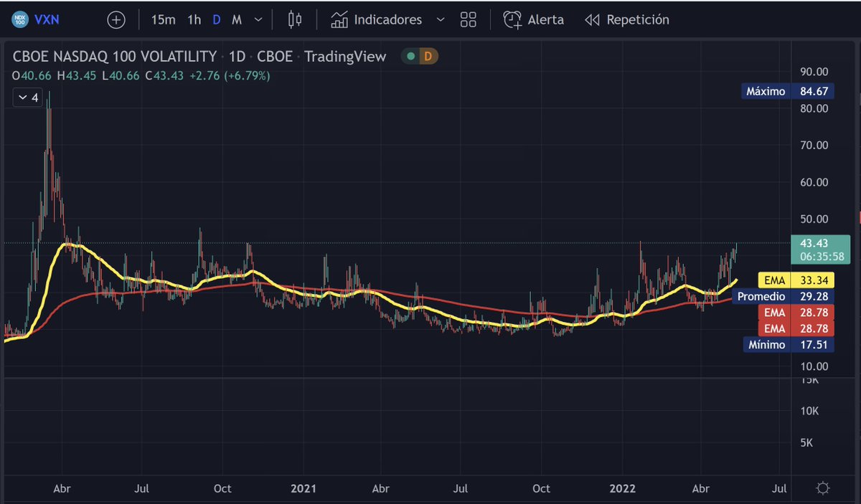861x504 pixels.
Task: Click the Alerta clock icon
Action: point(512,20)
